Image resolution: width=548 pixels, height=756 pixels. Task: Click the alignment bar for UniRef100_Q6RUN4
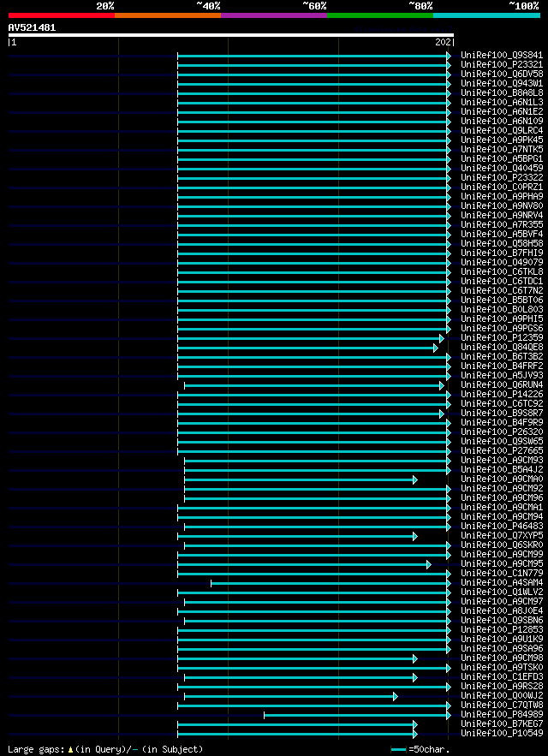[314, 386]
